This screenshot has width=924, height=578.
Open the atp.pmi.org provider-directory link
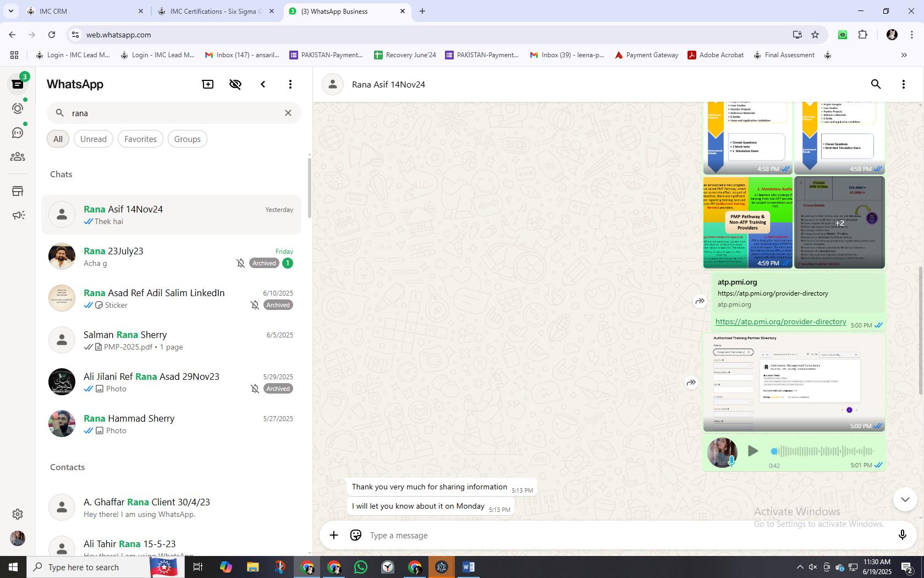780,321
